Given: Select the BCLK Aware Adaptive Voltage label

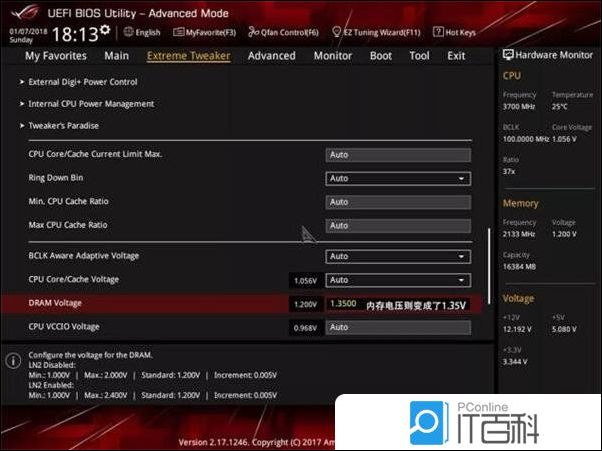Looking at the screenshot, I should [x=84, y=256].
